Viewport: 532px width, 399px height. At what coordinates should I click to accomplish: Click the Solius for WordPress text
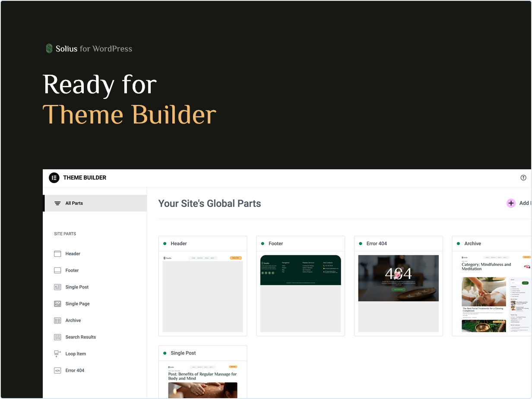click(94, 49)
